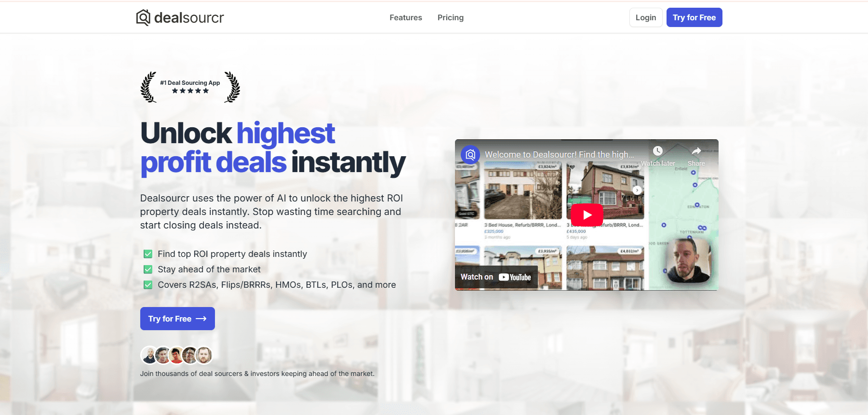The image size is (868, 415).
Task: Click the checkmark beside Covers R2SAs, Flips/BRRRs
Action: 148,285
